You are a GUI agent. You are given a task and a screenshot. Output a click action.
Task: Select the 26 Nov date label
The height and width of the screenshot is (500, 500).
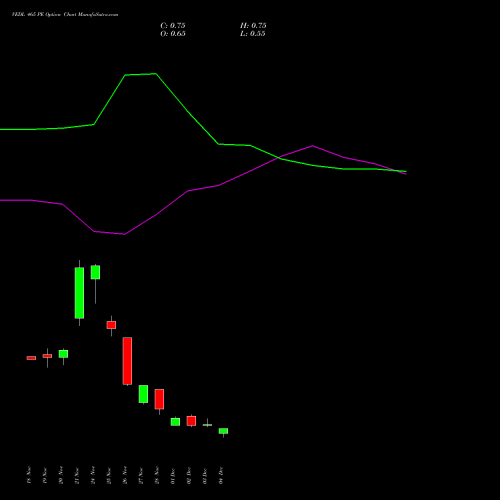pyautogui.click(x=125, y=475)
